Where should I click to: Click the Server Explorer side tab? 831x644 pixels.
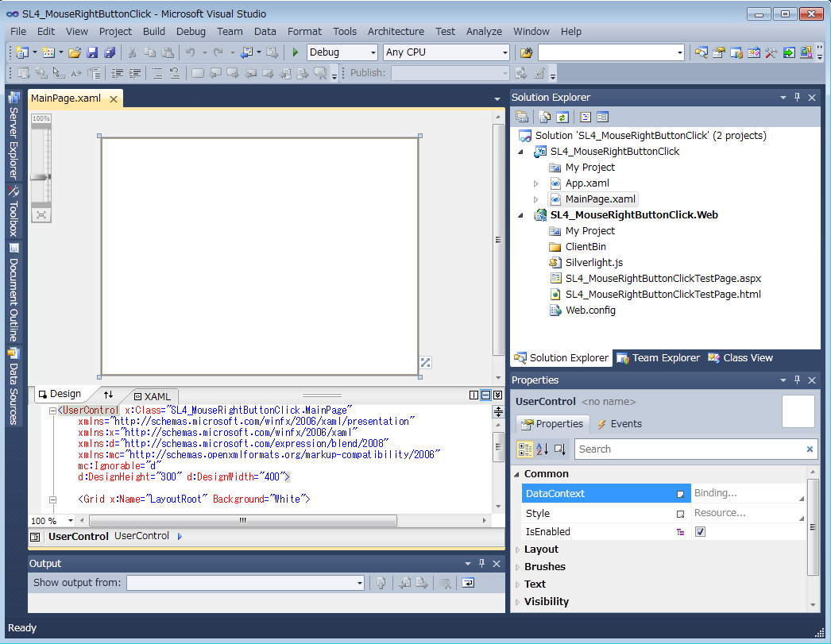tap(14, 137)
